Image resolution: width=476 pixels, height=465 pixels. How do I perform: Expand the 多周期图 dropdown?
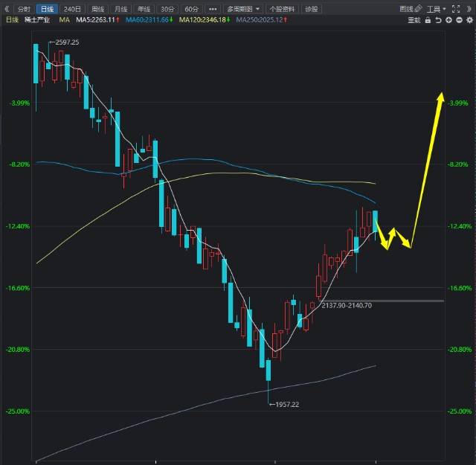pos(243,9)
